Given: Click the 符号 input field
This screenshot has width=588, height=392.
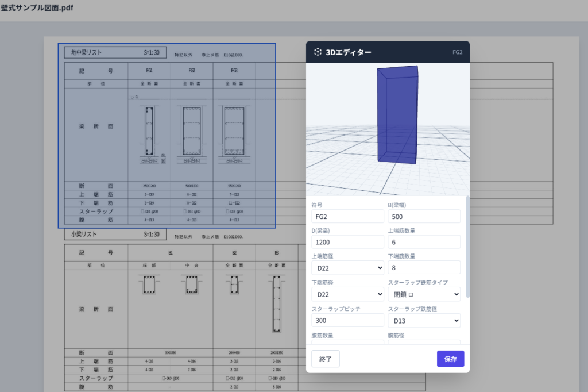Looking at the screenshot, I should [347, 216].
